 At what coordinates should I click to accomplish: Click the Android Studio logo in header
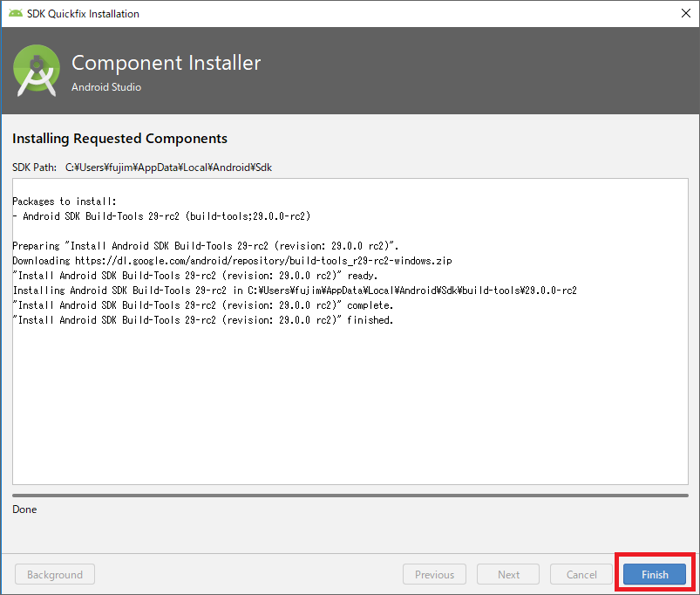(37, 71)
